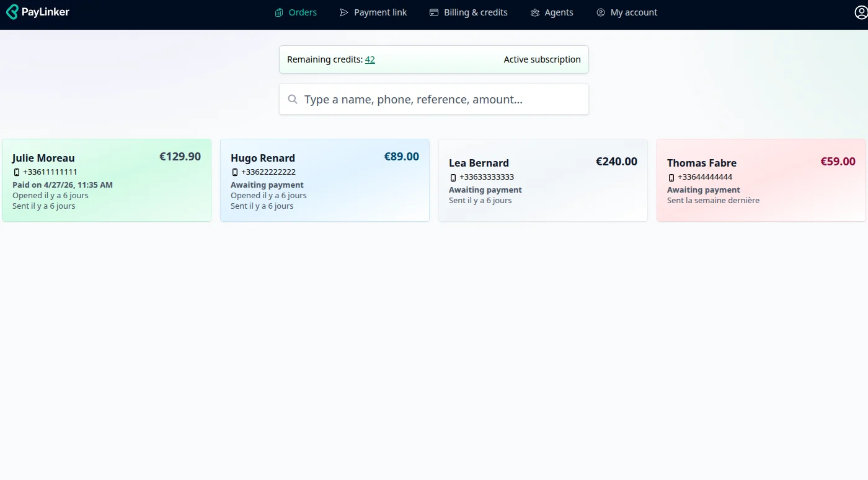Viewport: 868px width, 480px height.
Task: Click the €240.00 amount
Action: [x=616, y=162]
